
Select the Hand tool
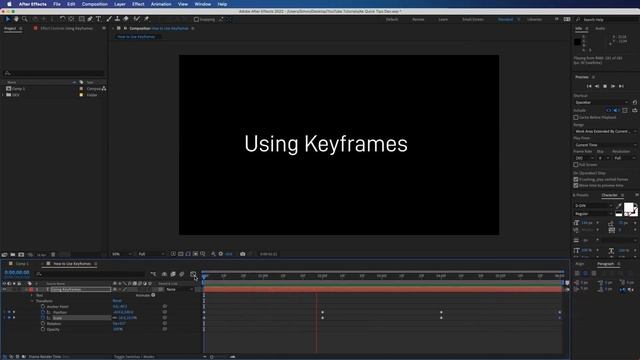(16, 19)
